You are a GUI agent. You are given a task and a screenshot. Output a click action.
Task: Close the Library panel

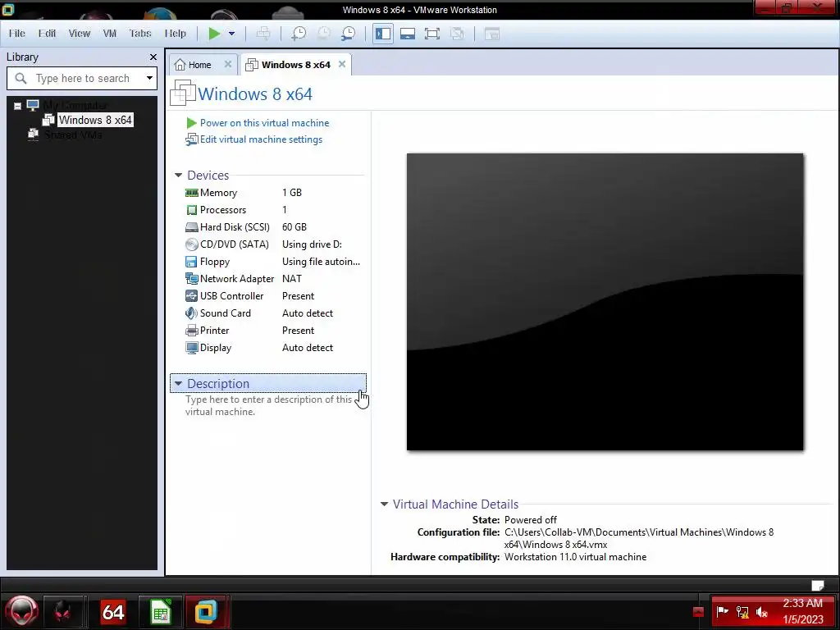(x=153, y=57)
